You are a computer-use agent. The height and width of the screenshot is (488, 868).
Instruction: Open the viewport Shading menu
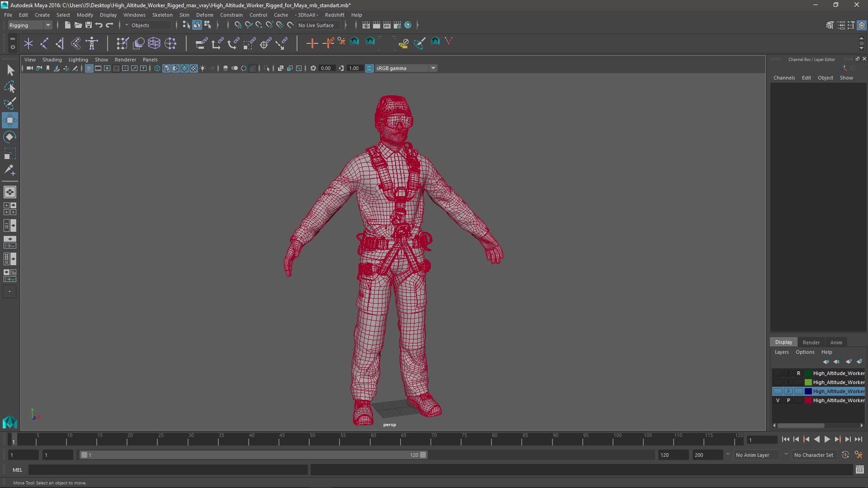52,60
